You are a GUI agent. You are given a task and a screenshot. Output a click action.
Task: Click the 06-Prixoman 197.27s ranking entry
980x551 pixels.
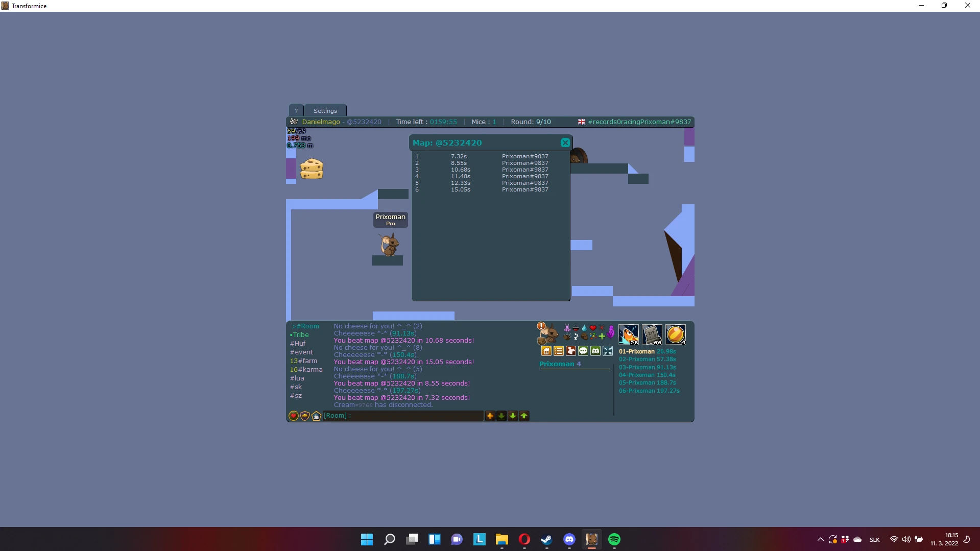point(649,391)
